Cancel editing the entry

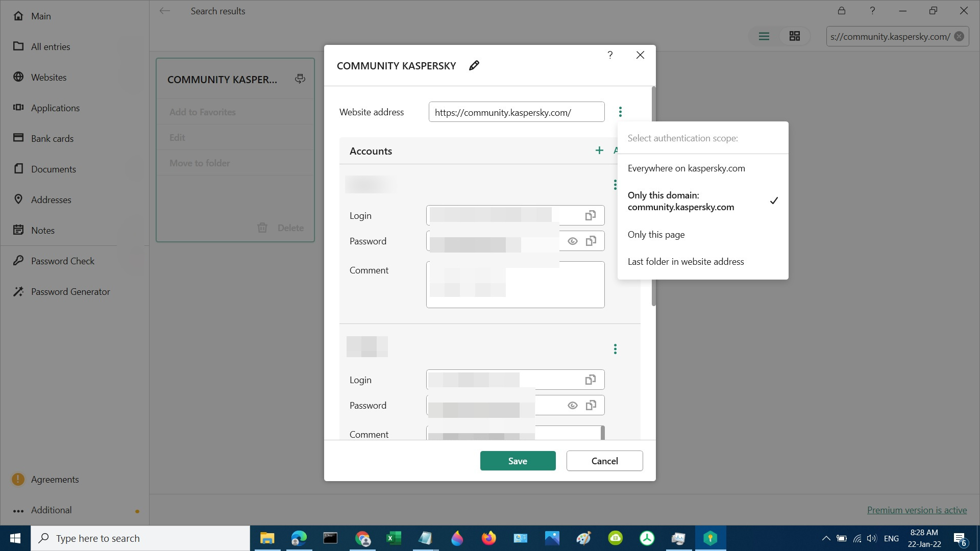[x=604, y=461]
